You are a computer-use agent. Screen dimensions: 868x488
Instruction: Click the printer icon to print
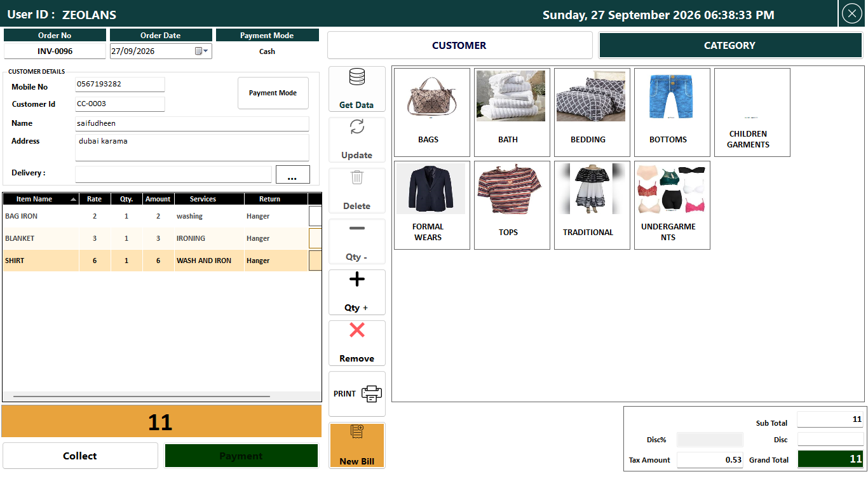(372, 394)
